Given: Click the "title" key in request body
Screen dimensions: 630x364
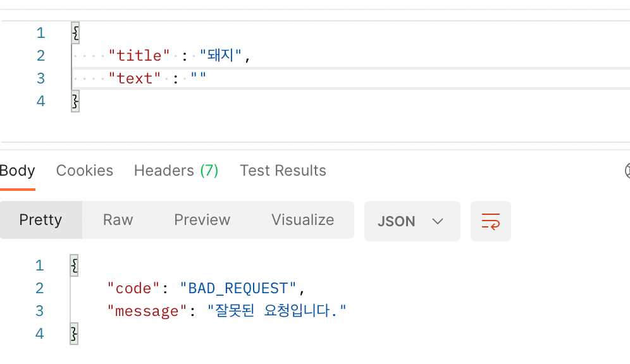Looking at the screenshot, I should point(139,56).
